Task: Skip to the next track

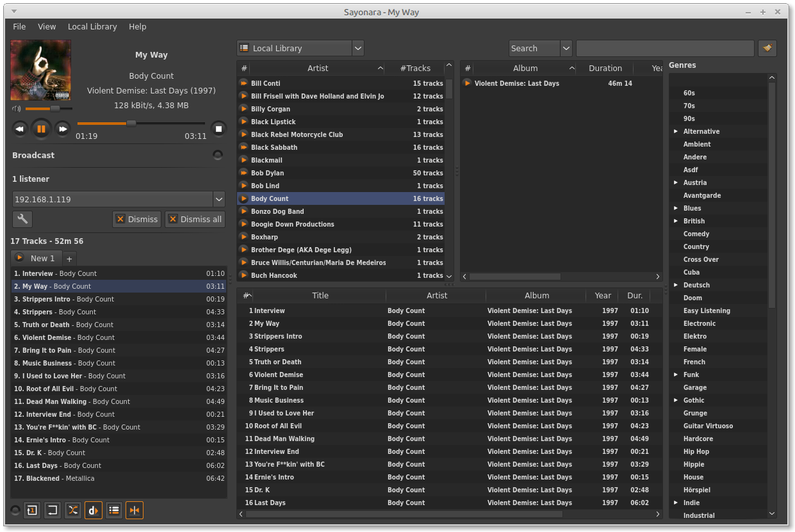Action: 62,129
